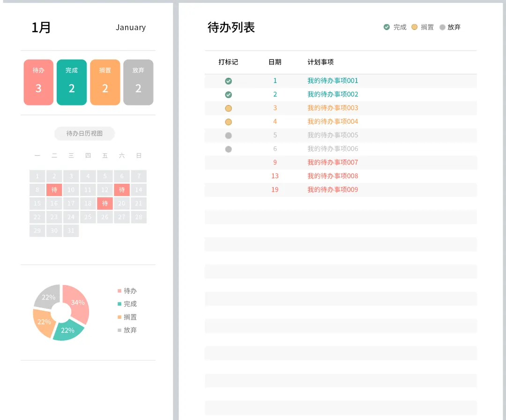506x420 pixels.
Task: Select the task 我的待办事项007
Action: [333, 162]
